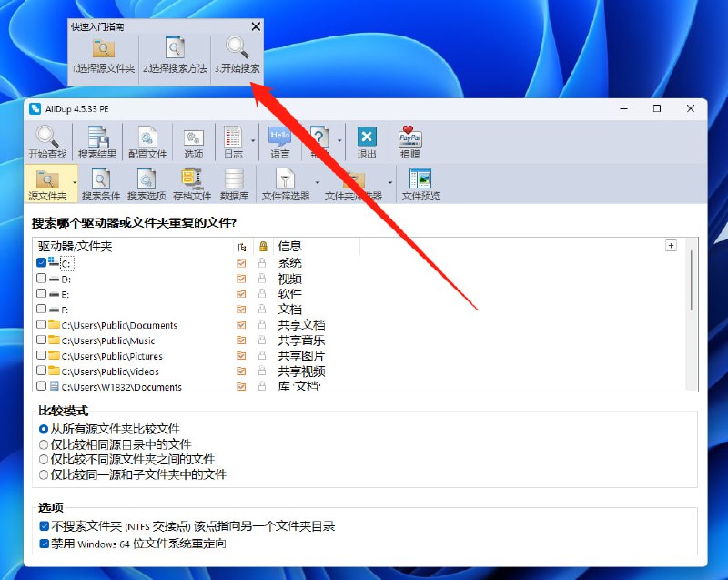Open 搜索结果 from the toolbar
Viewport: 728px width, 580px height.
(96, 139)
